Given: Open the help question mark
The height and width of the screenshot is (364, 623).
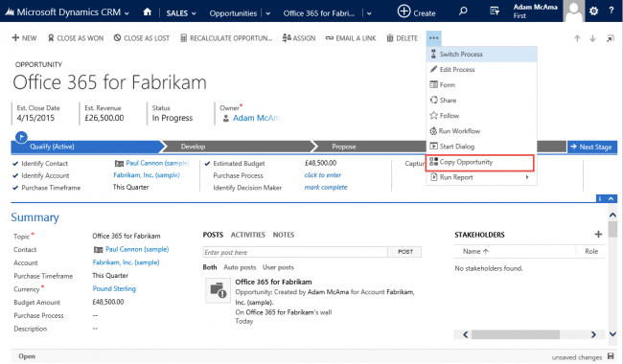Looking at the screenshot, I should [x=611, y=11].
